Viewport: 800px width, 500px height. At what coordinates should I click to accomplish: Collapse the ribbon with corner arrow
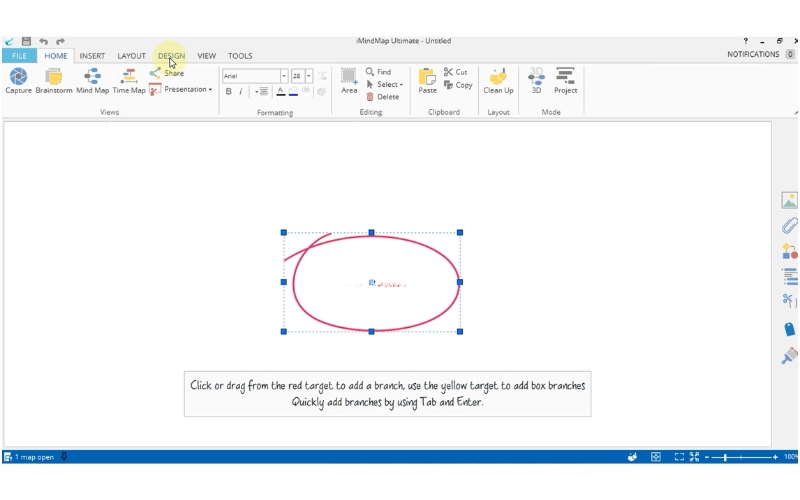[796, 113]
